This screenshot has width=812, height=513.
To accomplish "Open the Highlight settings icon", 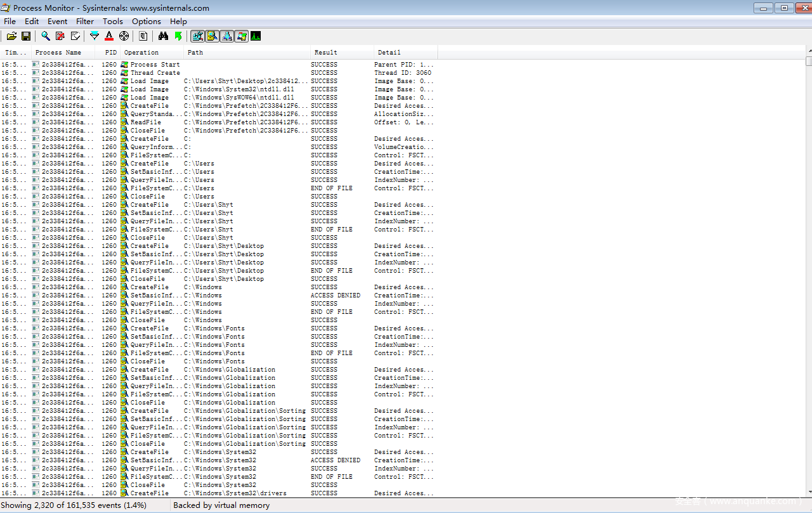I will 109,36.
